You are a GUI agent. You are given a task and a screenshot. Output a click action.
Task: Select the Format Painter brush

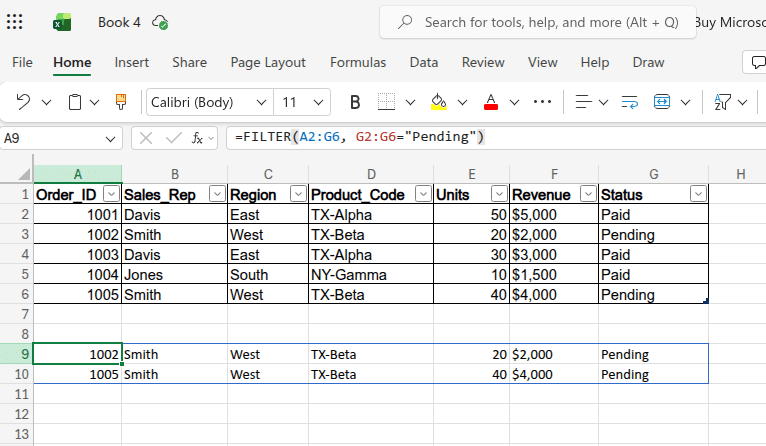tap(121, 102)
